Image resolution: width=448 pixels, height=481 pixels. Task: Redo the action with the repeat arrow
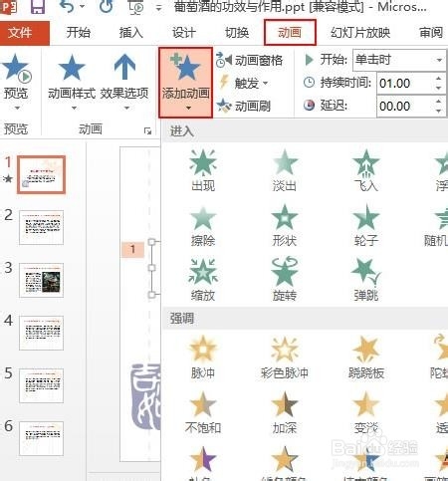click(107, 7)
